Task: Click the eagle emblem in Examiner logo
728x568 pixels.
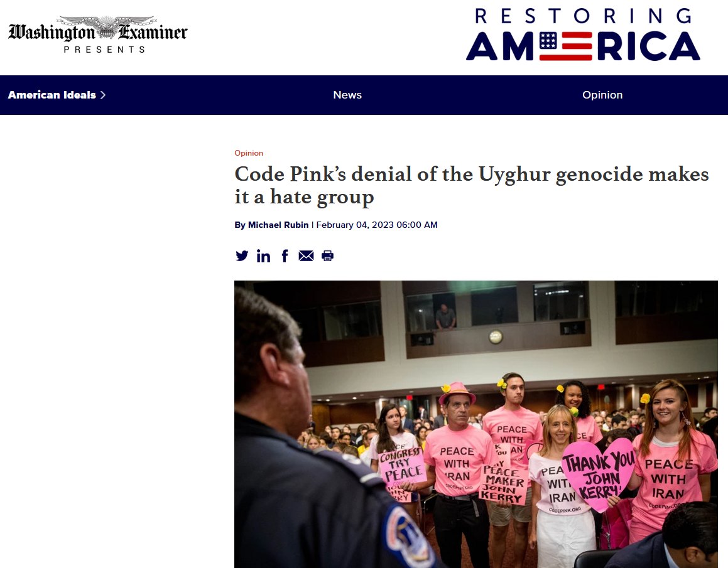Action: tap(107, 27)
